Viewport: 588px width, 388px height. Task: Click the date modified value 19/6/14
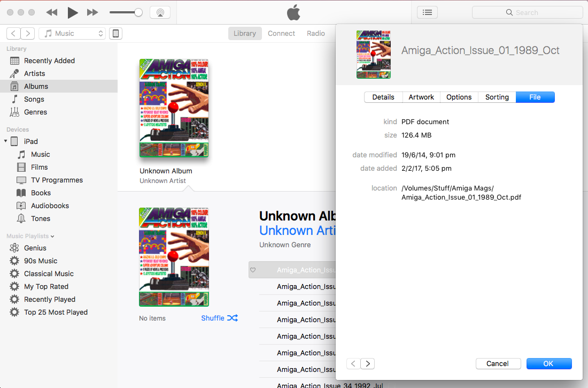click(428, 155)
